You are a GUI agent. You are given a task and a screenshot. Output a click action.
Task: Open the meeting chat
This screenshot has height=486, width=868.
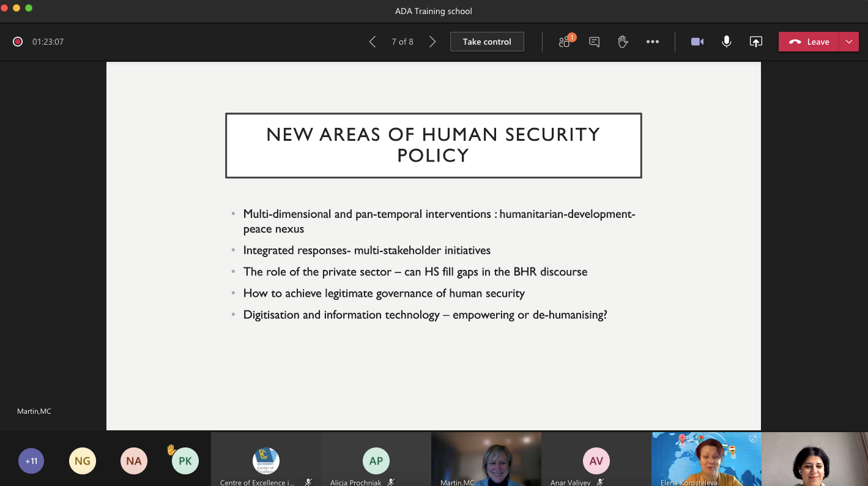(594, 42)
